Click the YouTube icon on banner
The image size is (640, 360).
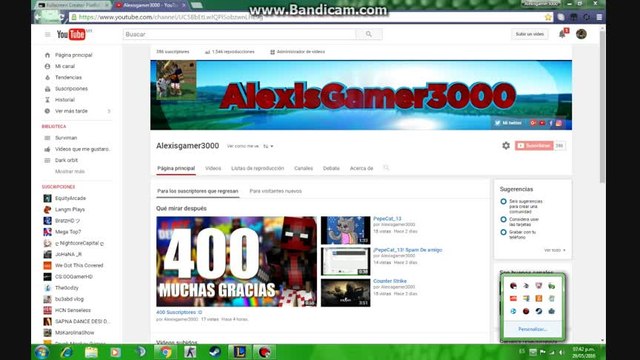(542, 123)
